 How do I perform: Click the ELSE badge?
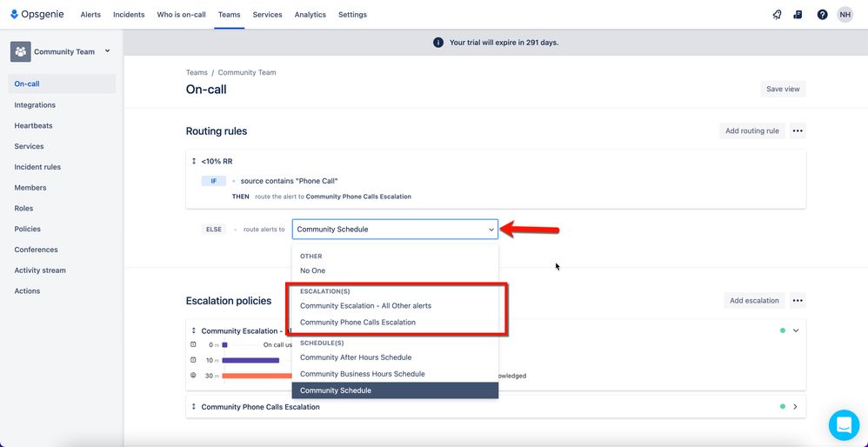coord(214,229)
